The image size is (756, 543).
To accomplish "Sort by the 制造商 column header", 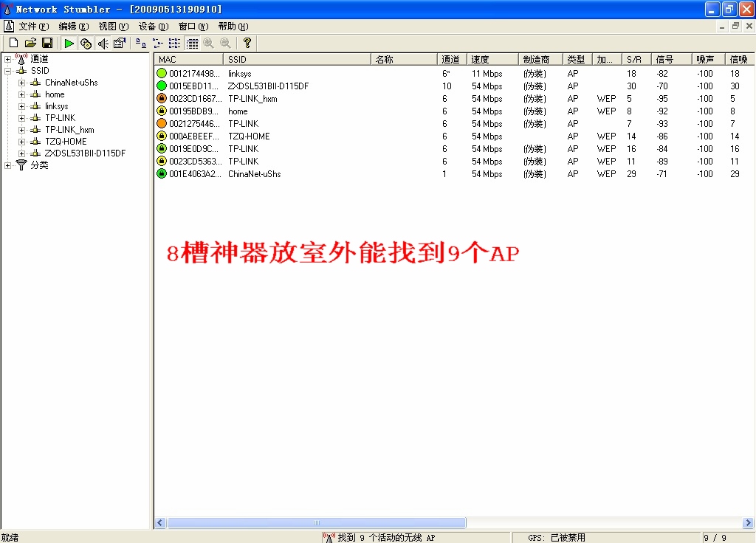I will (540, 59).
